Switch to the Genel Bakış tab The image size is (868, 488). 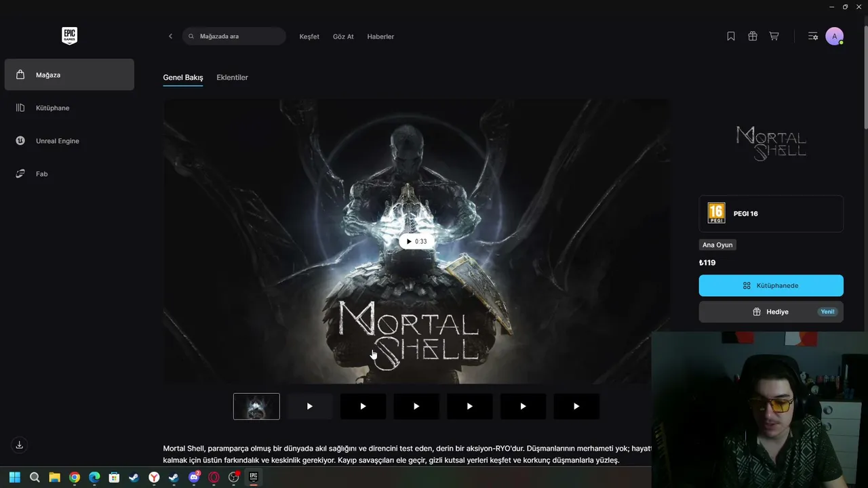click(183, 77)
